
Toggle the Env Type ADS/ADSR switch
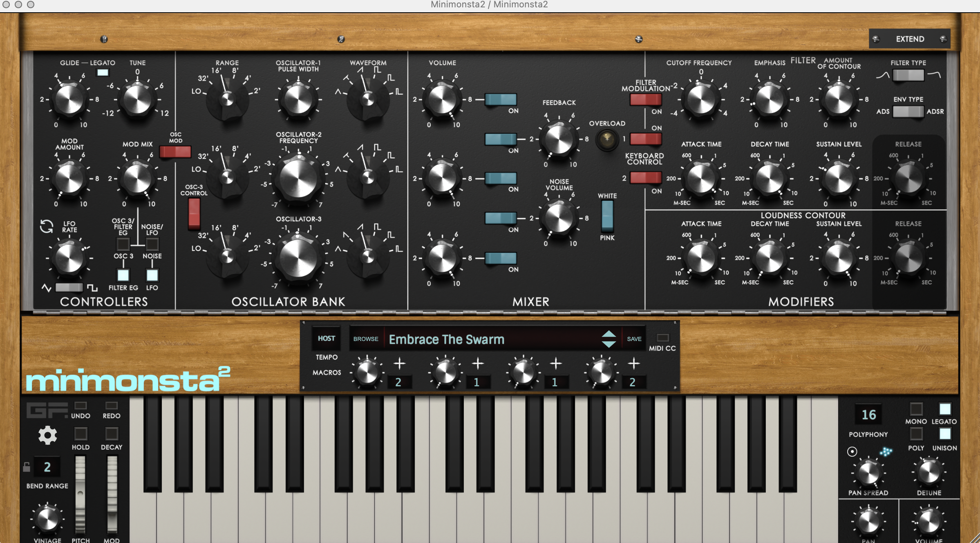pos(908,112)
